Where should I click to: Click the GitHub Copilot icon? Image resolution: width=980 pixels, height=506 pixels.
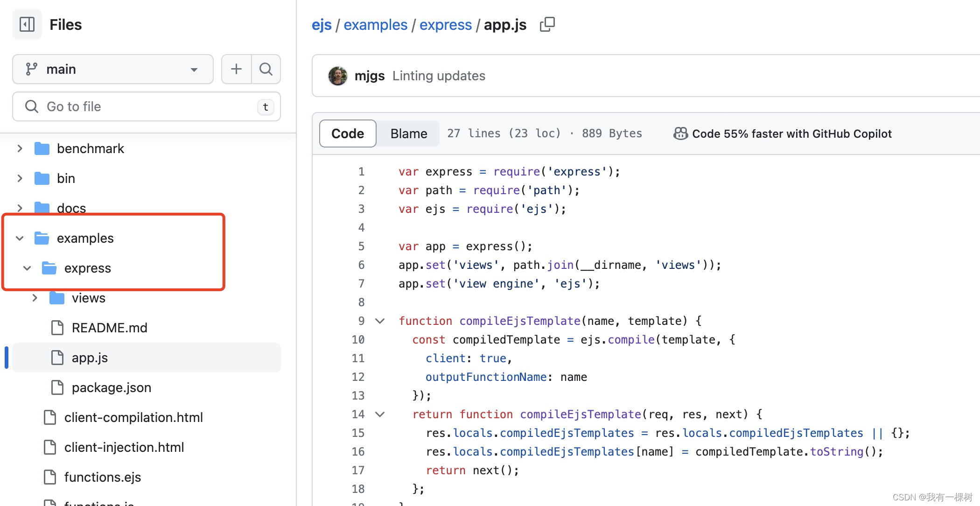680,134
